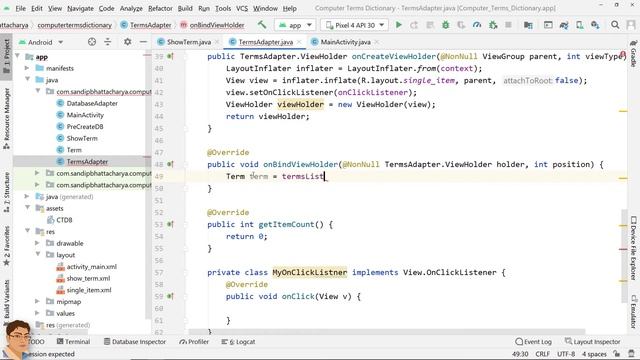Viewport: 640px width, 360px height.
Task: Toggle the Gradle panel on right edge
Action: (633, 53)
